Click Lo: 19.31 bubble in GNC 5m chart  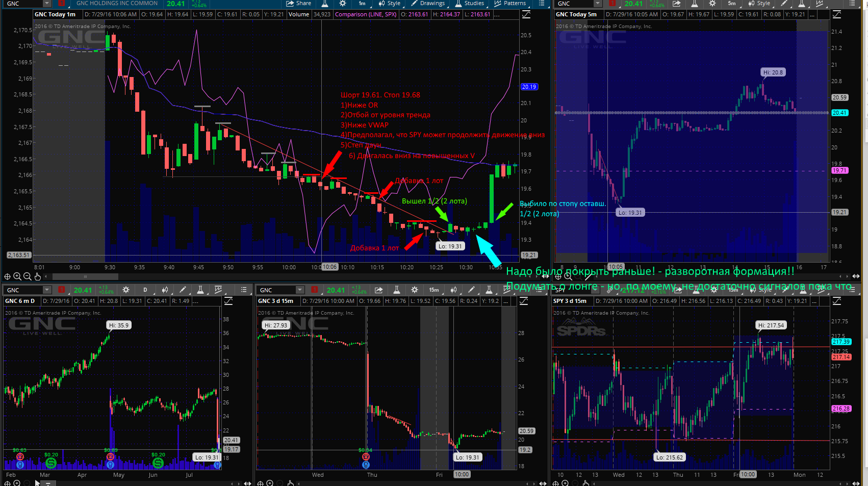(630, 213)
